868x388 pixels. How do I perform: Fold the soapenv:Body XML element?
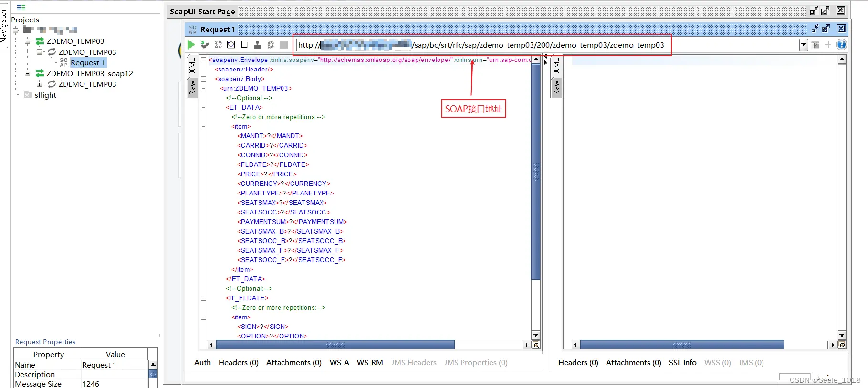point(203,79)
